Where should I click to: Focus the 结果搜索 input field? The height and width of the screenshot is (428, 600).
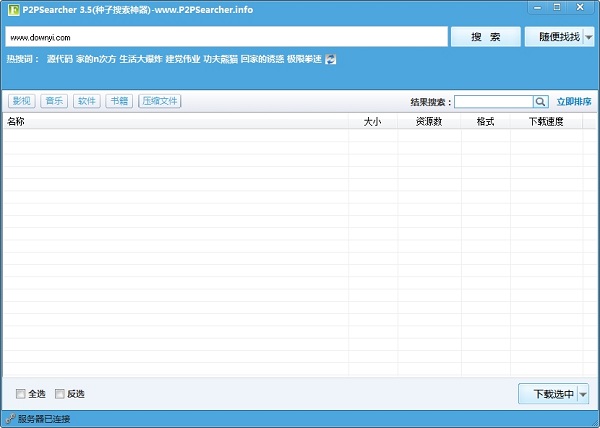(x=494, y=102)
